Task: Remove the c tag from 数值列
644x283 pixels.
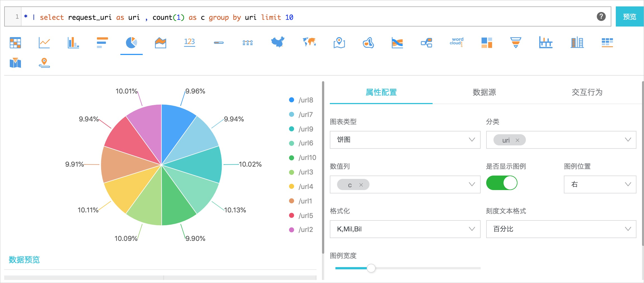Action: 361,185
